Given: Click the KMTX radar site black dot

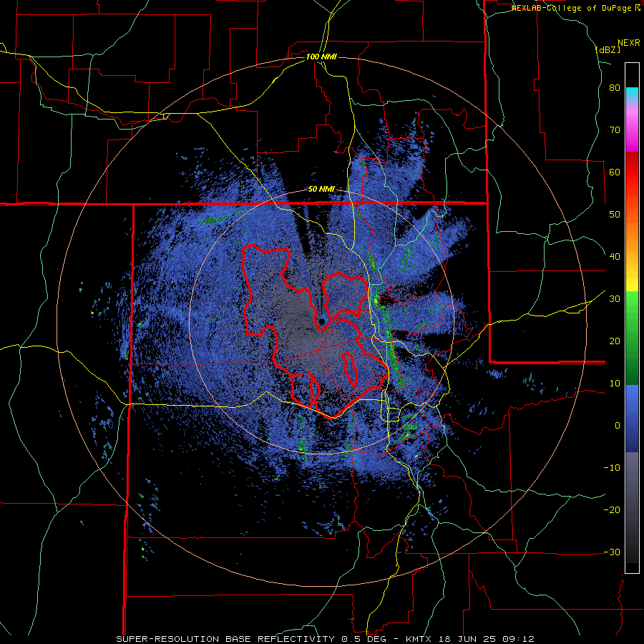Looking at the screenshot, I should (322, 321).
